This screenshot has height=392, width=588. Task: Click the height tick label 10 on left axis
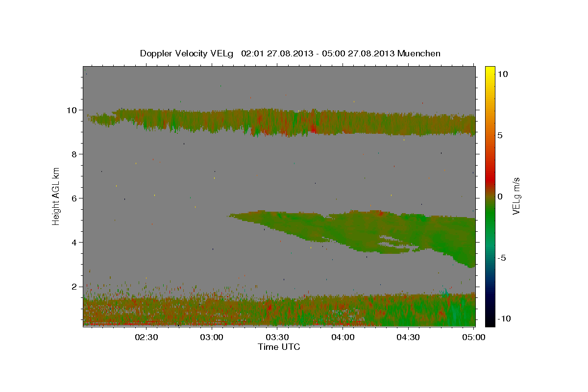73,110
